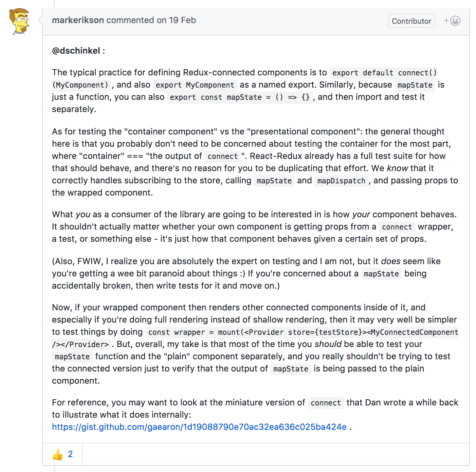The width and height of the screenshot is (476, 472).
Task: Select the commented on 19 Feb timestamp
Action: tap(151, 20)
